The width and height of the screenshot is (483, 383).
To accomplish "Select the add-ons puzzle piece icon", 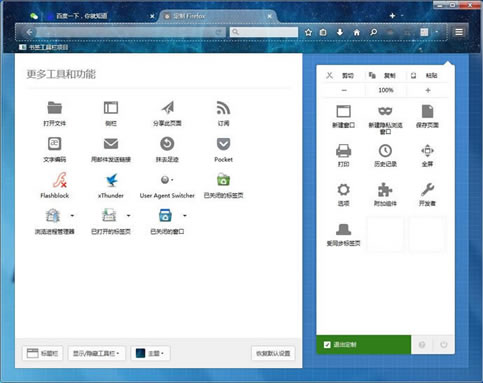I will point(385,190).
